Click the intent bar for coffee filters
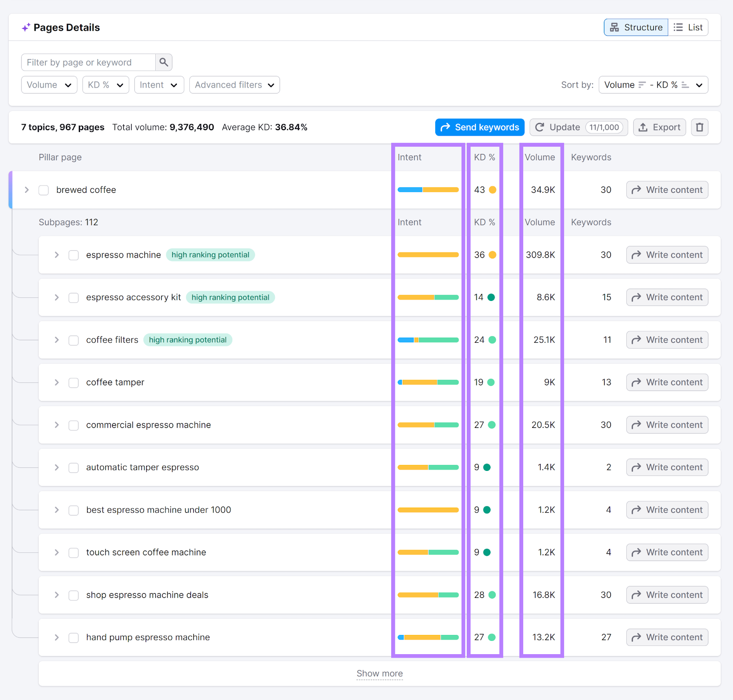 pos(427,340)
